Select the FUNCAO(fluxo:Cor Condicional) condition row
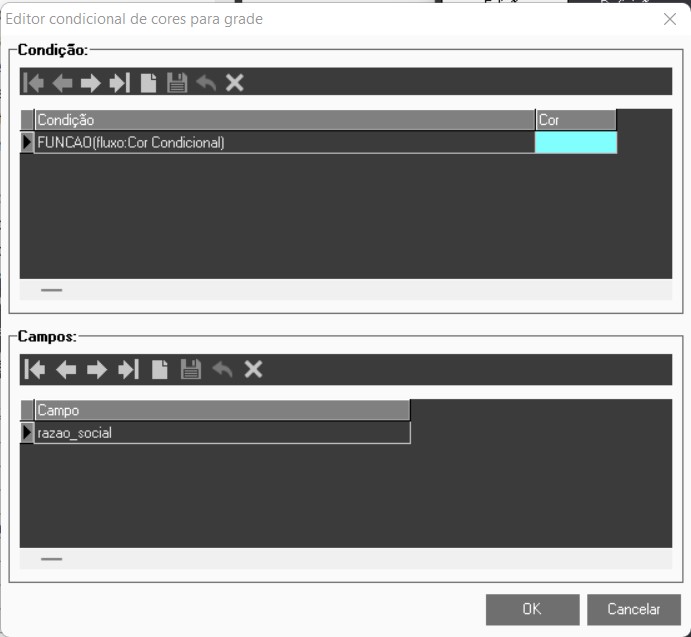The height and width of the screenshot is (637, 691). coord(284,143)
